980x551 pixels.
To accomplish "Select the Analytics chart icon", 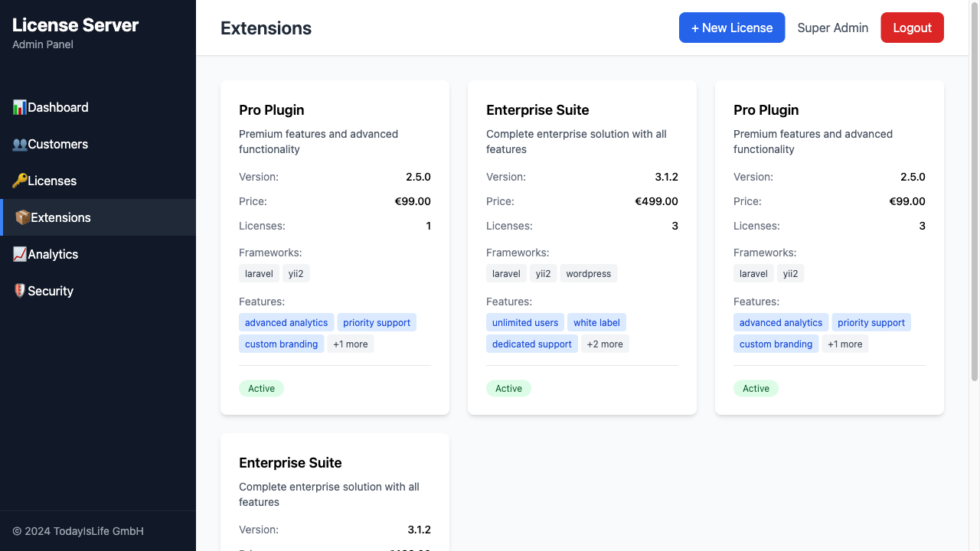I will [x=20, y=253].
